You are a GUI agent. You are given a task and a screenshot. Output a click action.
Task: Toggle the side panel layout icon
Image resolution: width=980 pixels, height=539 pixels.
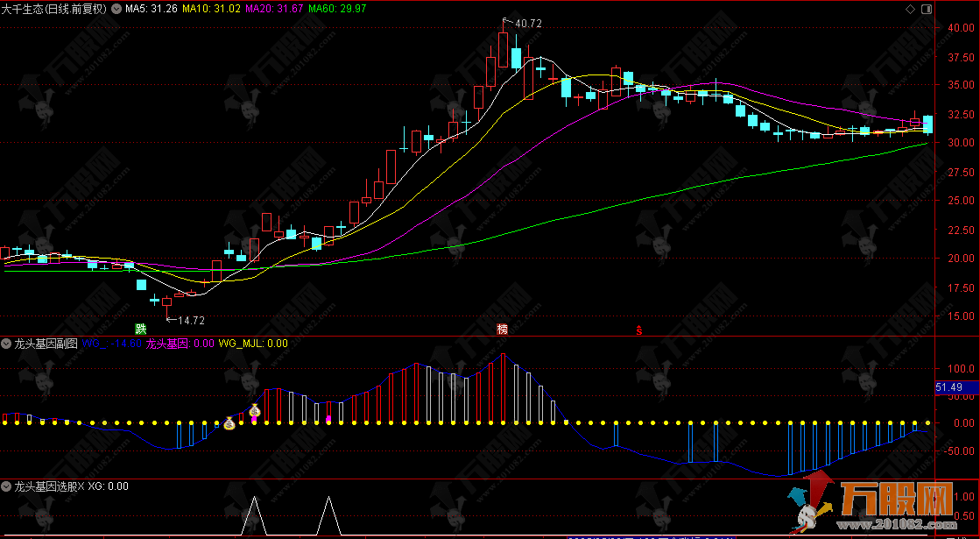coord(927,9)
